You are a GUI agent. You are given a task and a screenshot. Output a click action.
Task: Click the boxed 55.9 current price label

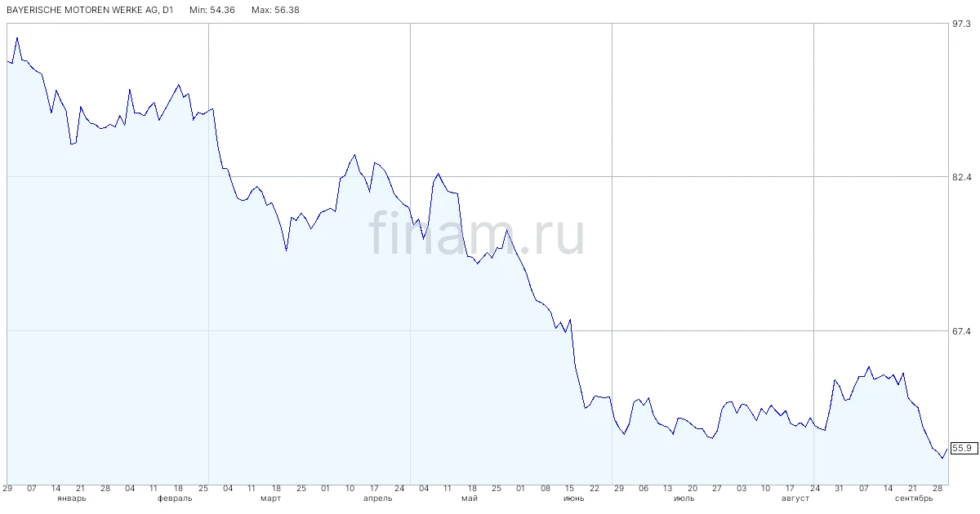tap(962, 448)
